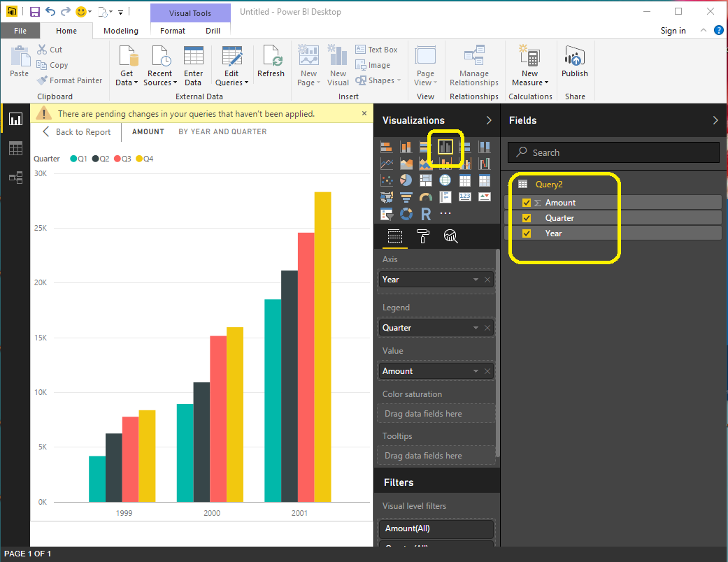Toggle the Year field checkbox off
This screenshot has width=728, height=562.
(527, 233)
